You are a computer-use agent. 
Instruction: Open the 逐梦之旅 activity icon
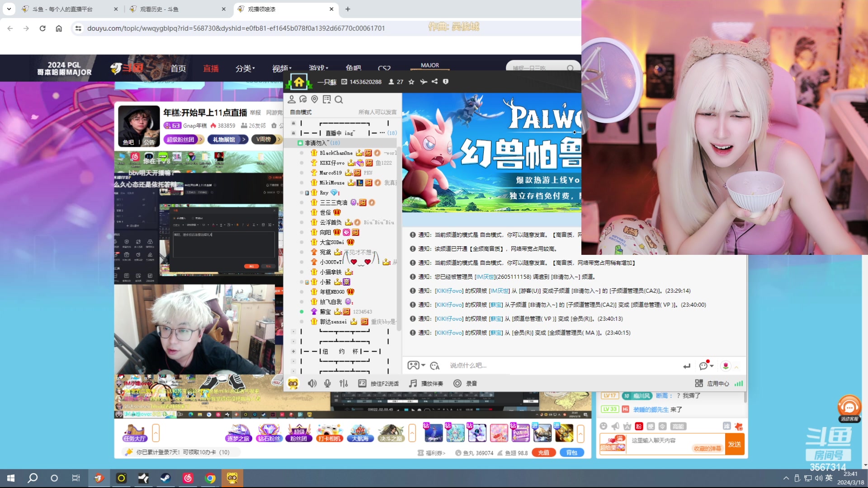click(x=238, y=433)
